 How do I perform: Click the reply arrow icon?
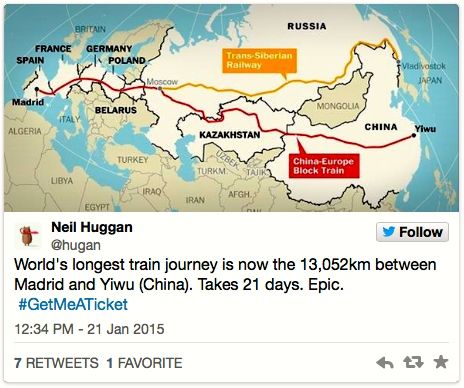[385, 363]
